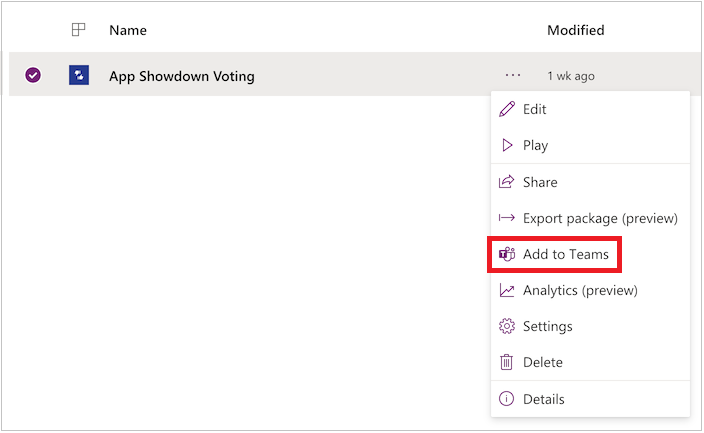The height and width of the screenshot is (433, 704).
Task: Click the column layout icon in header
Action: pos(79,30)
